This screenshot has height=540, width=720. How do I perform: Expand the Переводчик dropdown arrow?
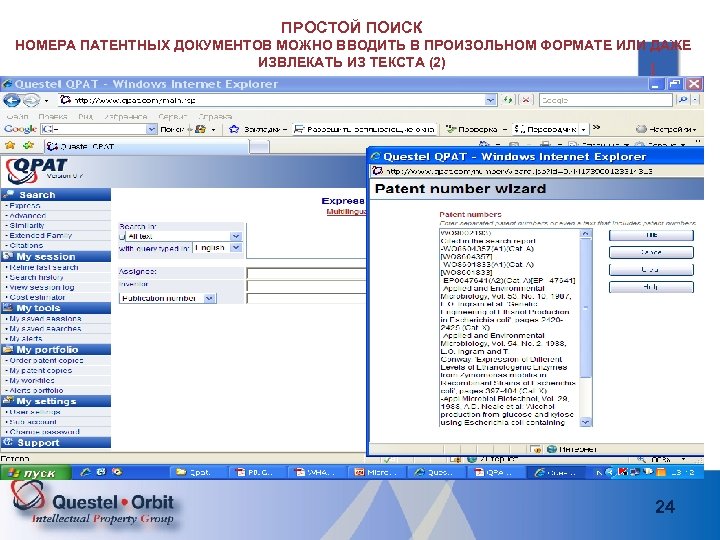pyautogui.click(x=583, y=129)
